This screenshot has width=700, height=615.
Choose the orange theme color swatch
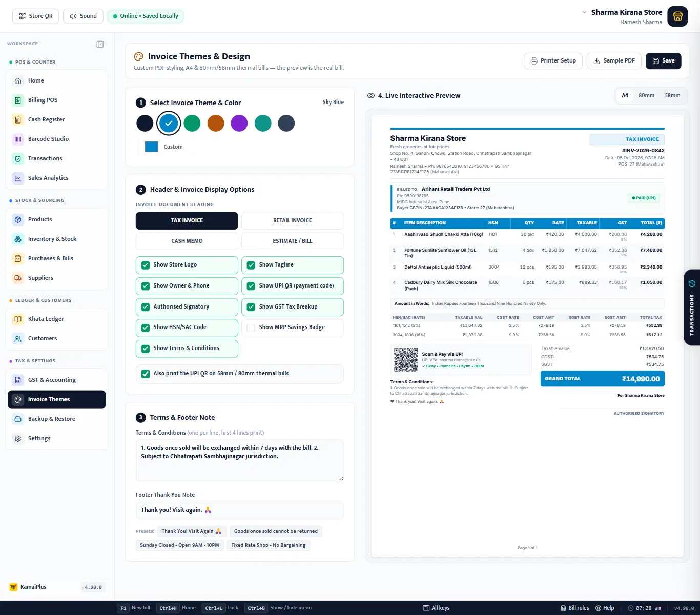216,123
